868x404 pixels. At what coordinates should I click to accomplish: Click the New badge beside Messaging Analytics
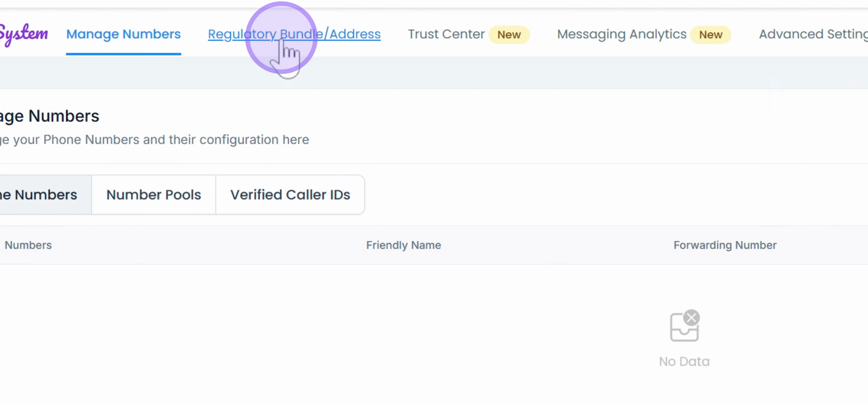(711, 34)
